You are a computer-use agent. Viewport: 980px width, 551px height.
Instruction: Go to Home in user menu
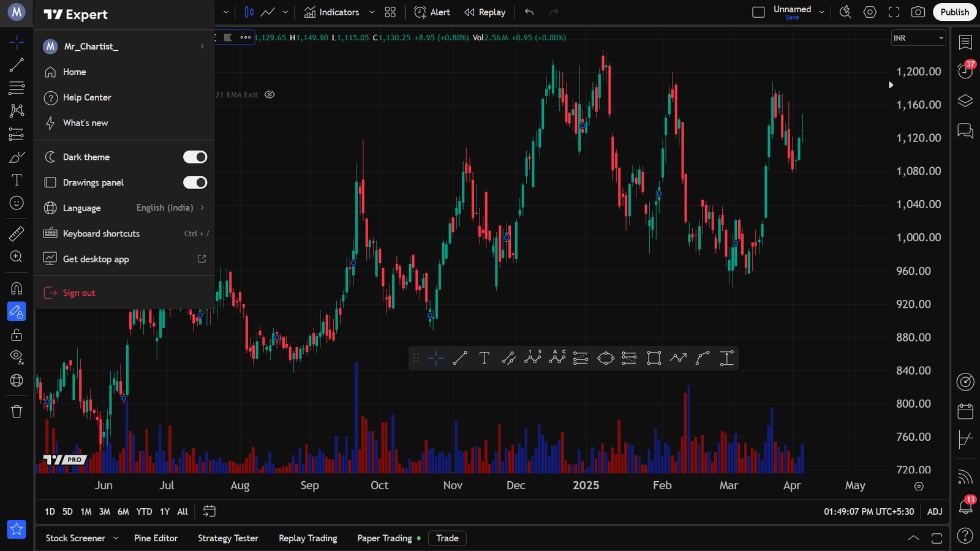pyautogui.click(x=124, y=72)
